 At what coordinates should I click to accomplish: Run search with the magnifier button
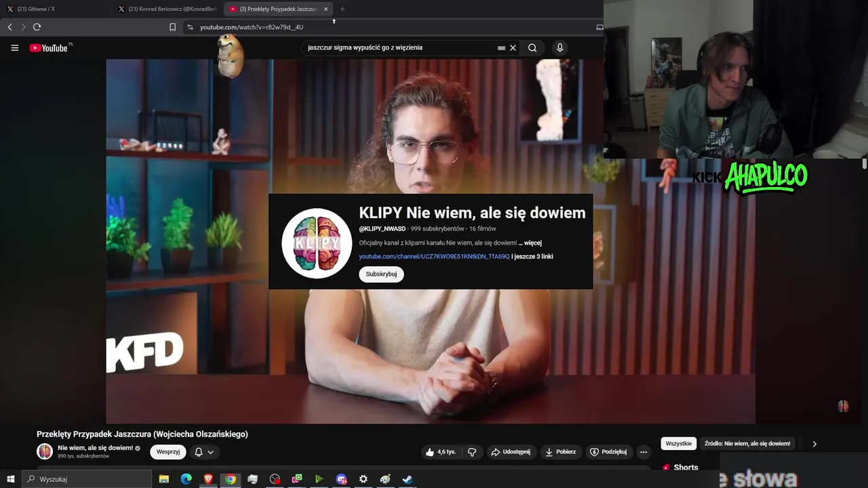pos(532,48)
